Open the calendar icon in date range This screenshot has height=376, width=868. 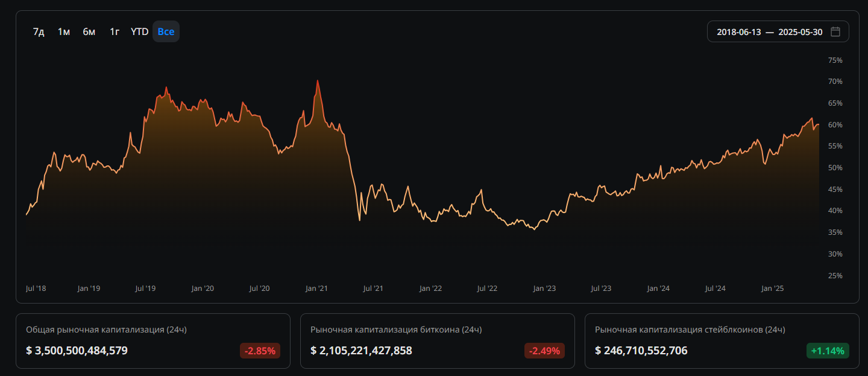pyautogui.click(x=835, y=31)
